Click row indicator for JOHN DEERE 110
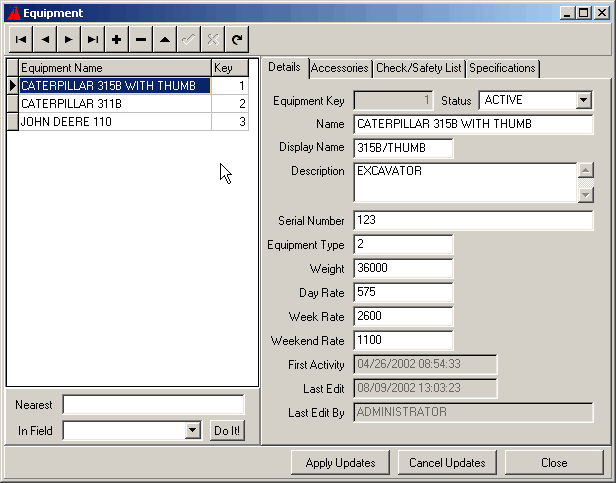The height and width of the screenshot is (483, 616). [13, 122]
